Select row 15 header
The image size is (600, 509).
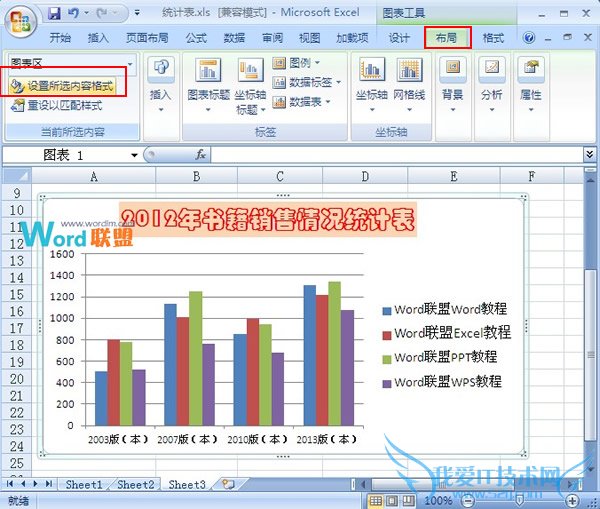pos(16,294)
